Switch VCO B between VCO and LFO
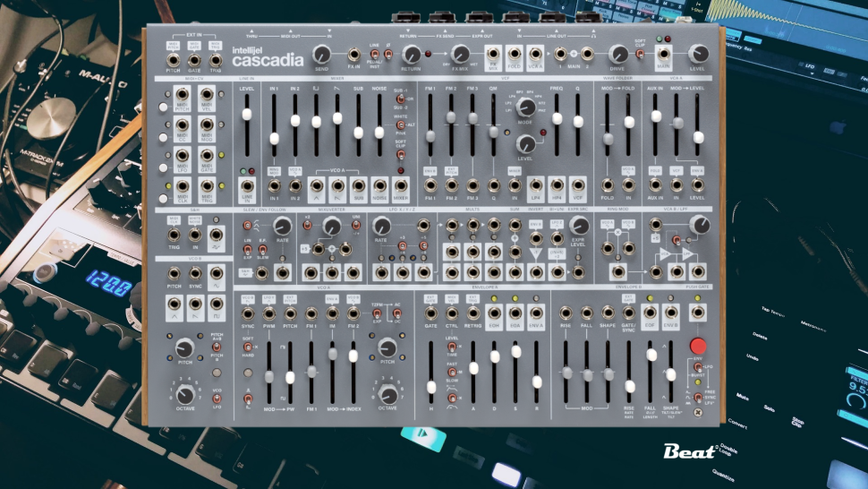The image size is (868, 489). pos(216,399)
